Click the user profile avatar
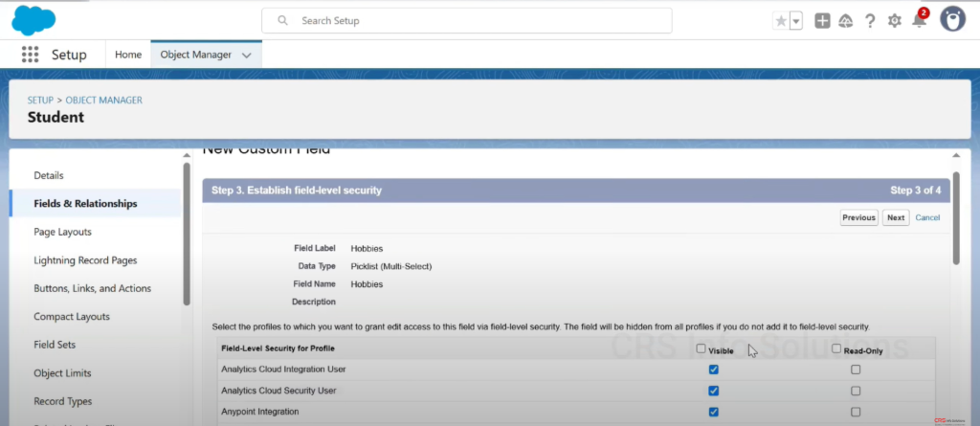 [x=952, y=19]
